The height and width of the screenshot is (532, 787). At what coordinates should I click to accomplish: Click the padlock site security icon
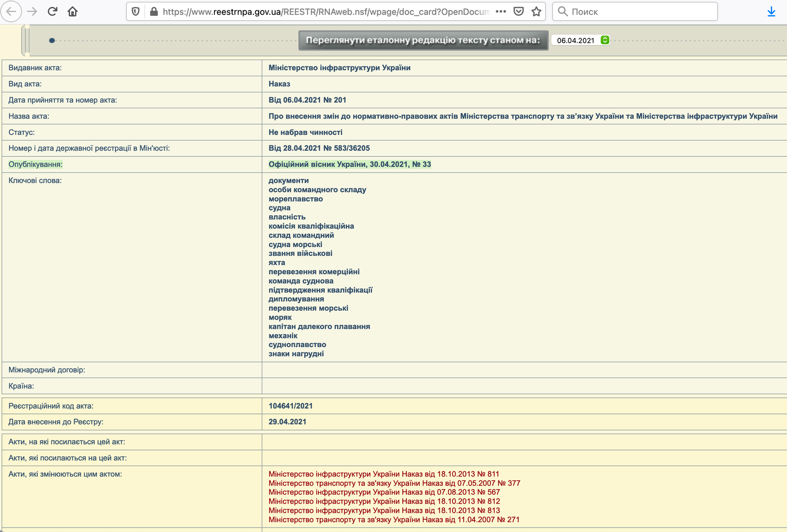pyautogui.click(x=153, y=11)
